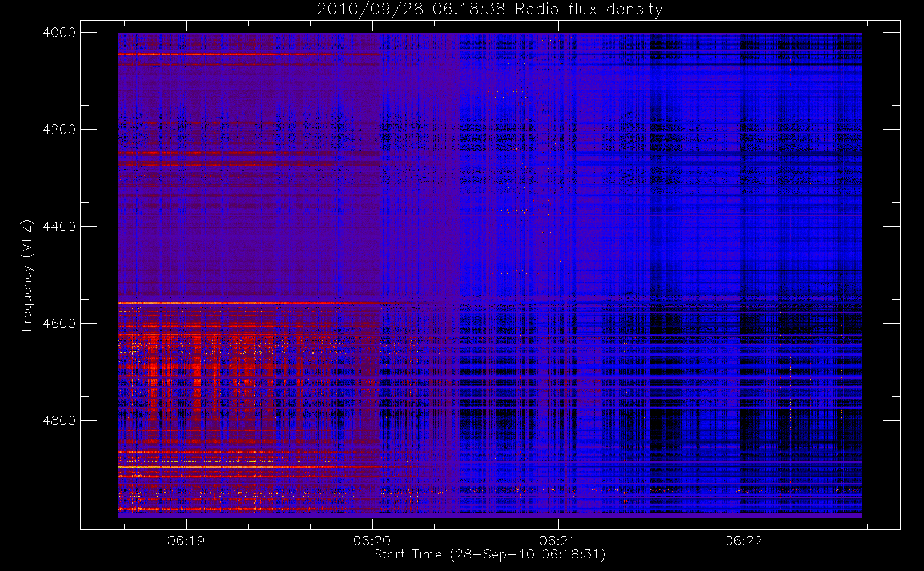Image resolution: width=924 pixels, height=571 pixels.
Task: Click the 4400 frequency tick label
Action: [x=59, y=227]
